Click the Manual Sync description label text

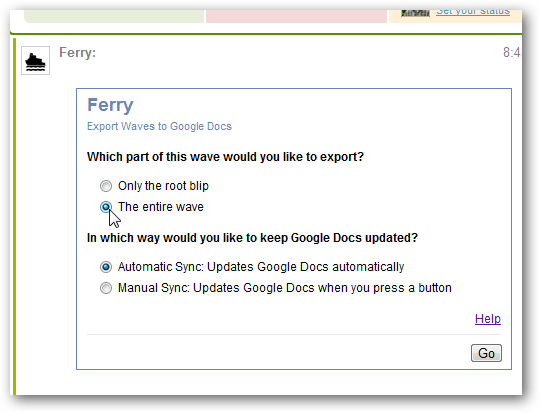coord(284,288)
